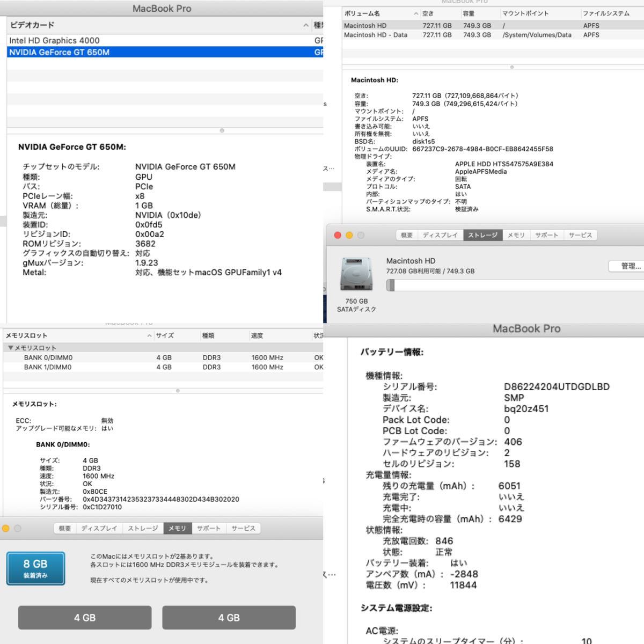This screenshot has width=644, height=644.
Task: Click the first gray 4 GB slot block
Action: (x=85, y=618)
